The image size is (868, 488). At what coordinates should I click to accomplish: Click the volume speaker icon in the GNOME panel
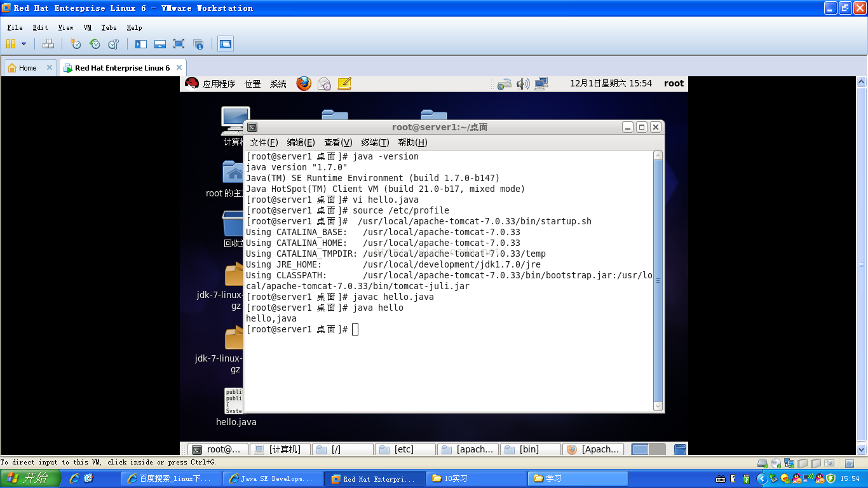pos(522,83)
